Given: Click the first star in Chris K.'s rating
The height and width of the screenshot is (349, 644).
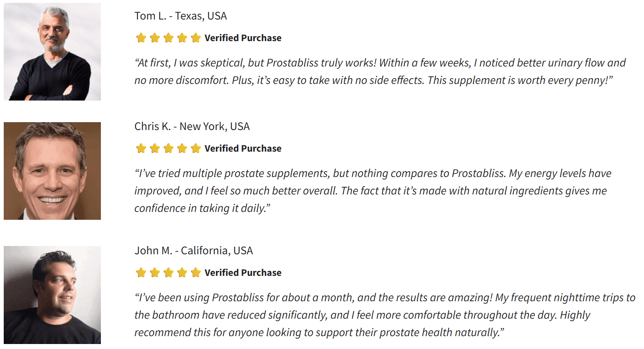Looking at the screenshot, I should click(x=141, y=148).
